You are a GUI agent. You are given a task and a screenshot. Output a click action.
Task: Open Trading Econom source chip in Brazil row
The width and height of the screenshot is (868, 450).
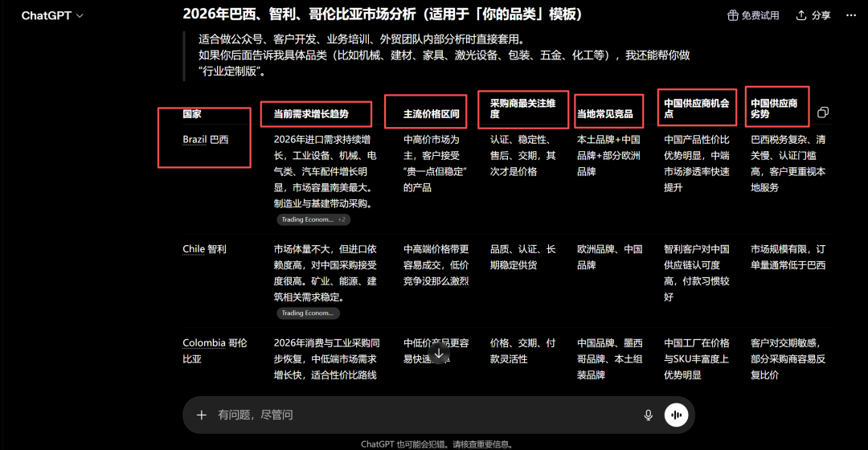313,219
